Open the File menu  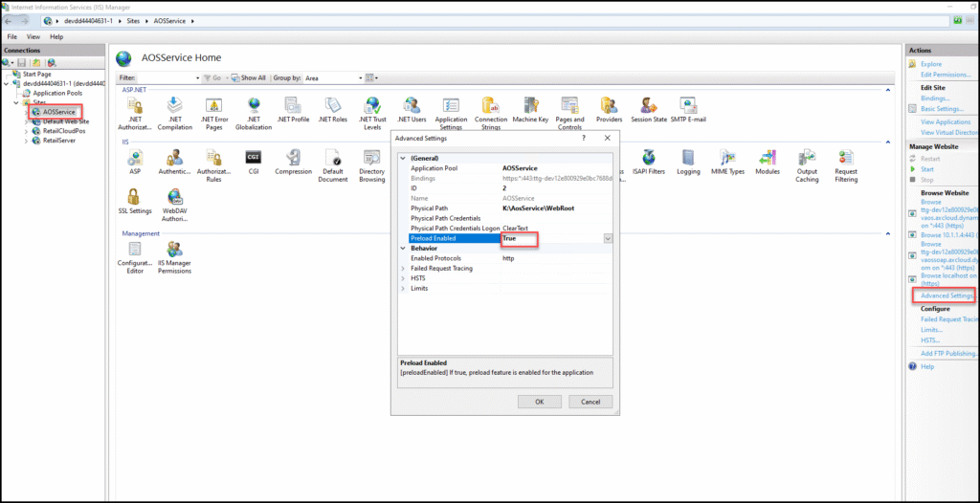[11, 37]
